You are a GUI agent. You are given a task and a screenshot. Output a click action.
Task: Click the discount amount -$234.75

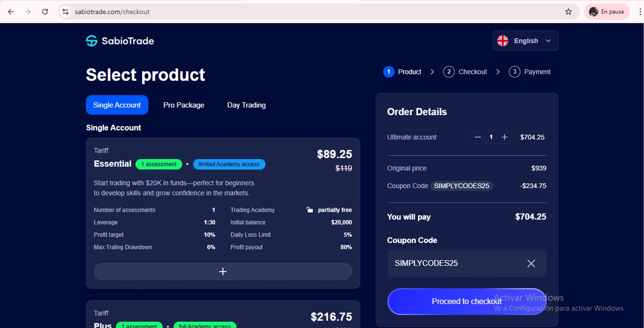coord(533,186)
